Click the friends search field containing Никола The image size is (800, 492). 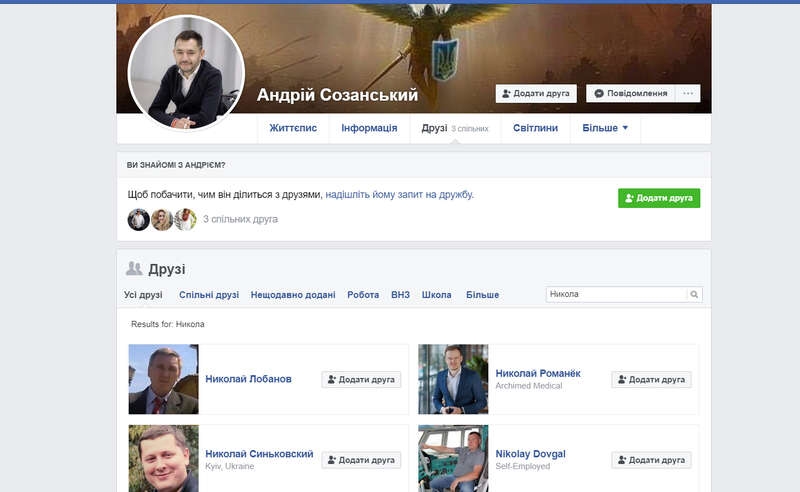616,294
